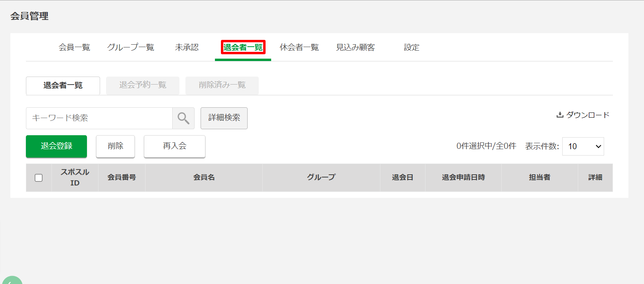
Task: Click the green circular arrow icon at bottom-left
Action: pos(12,280)
